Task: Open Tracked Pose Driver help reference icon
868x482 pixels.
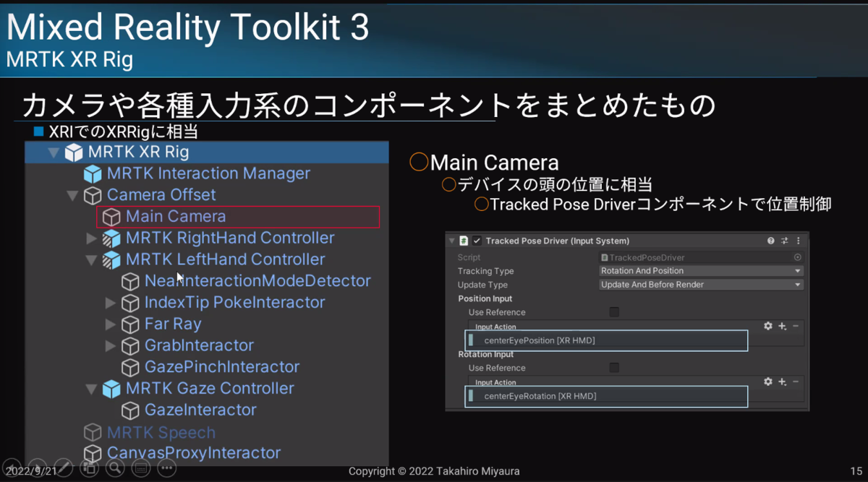Action: (x=771, y=241)
